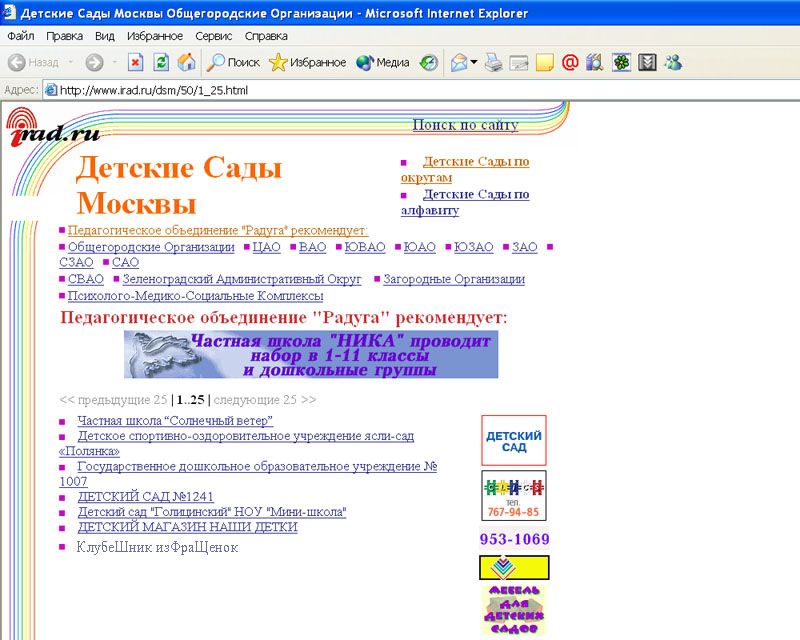Open the Вид menu
Image resolution: width=800 pixels, height=640 pixels.
[105, 36]
